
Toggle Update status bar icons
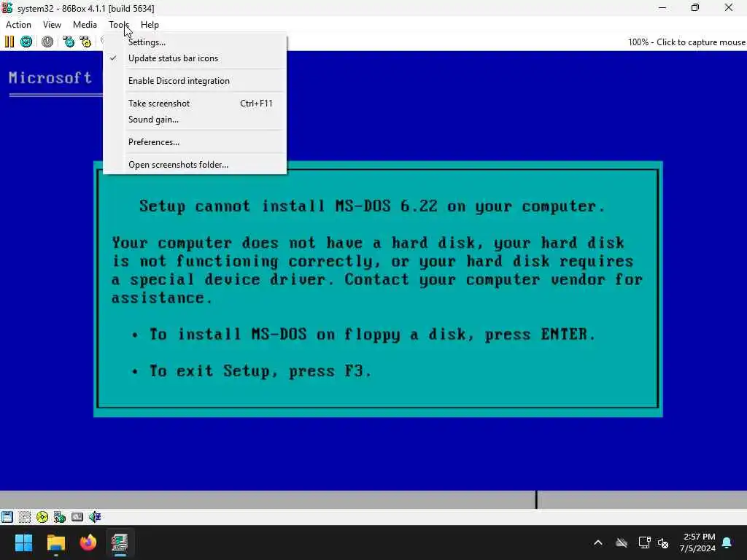click(195, 58)
